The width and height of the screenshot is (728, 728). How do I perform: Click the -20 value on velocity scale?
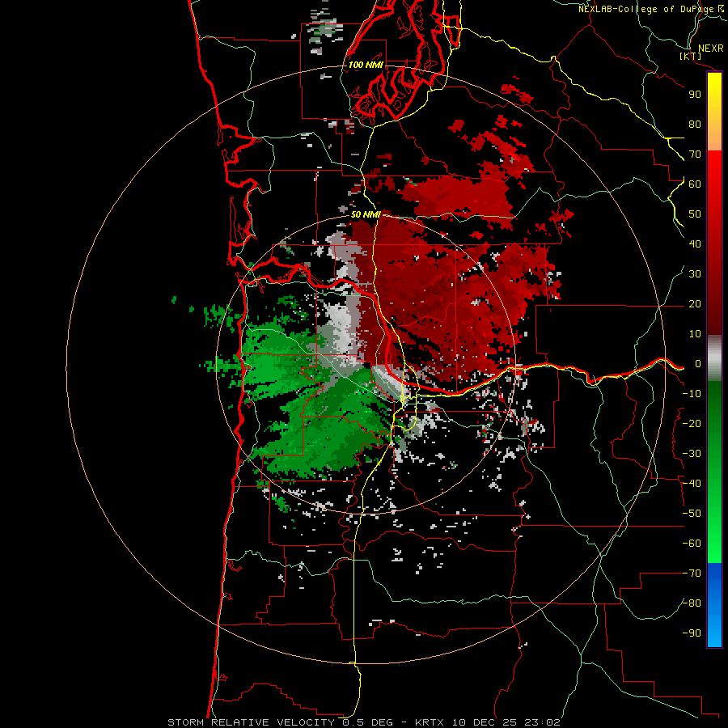point(692,423)
